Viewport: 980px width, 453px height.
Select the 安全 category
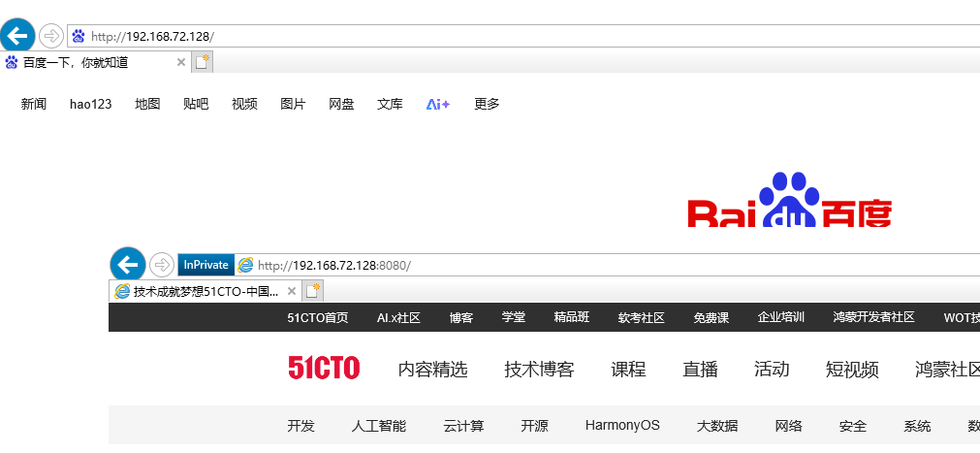(853, 426)
